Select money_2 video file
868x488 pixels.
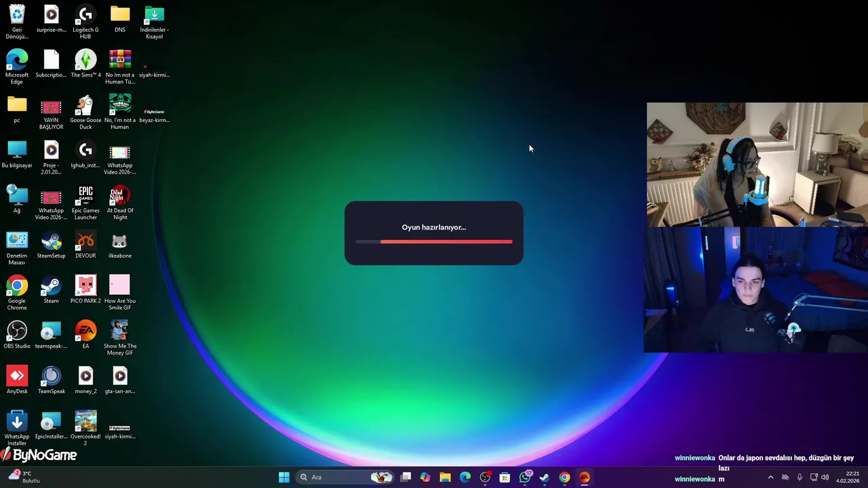tap(85, 381)
